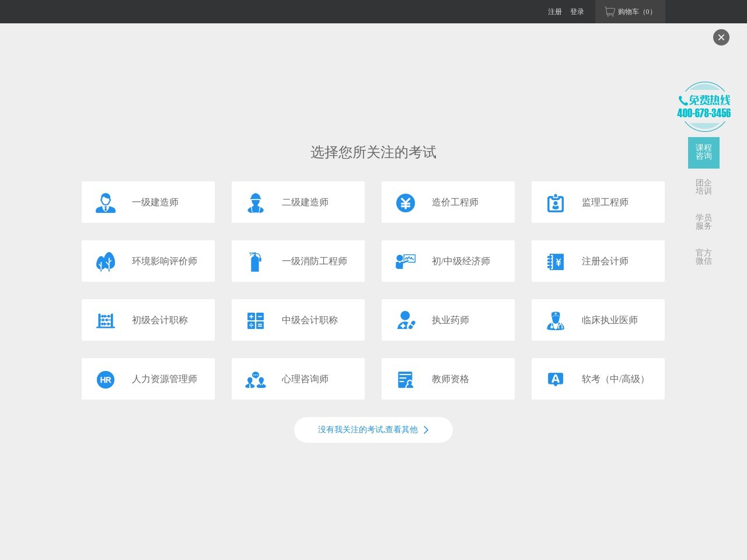
Task: Click the 登录 login link
Action: tap(577, 12)
